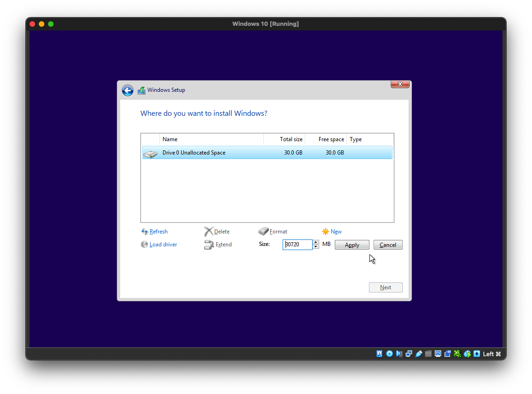Click the keyboard capture down-arrow icon

[x=477, y=354]
